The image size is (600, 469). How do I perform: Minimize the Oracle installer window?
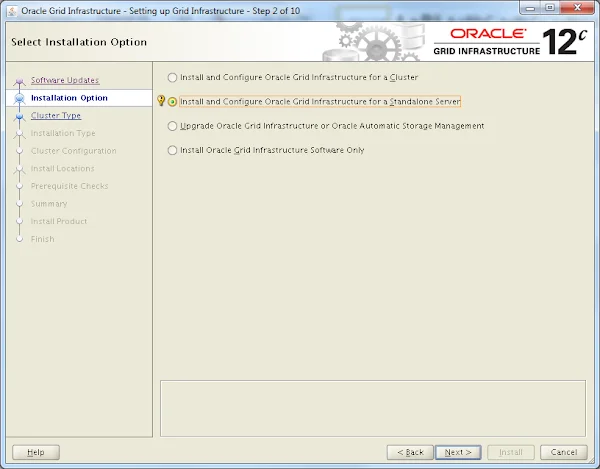[x=530, y=8]
